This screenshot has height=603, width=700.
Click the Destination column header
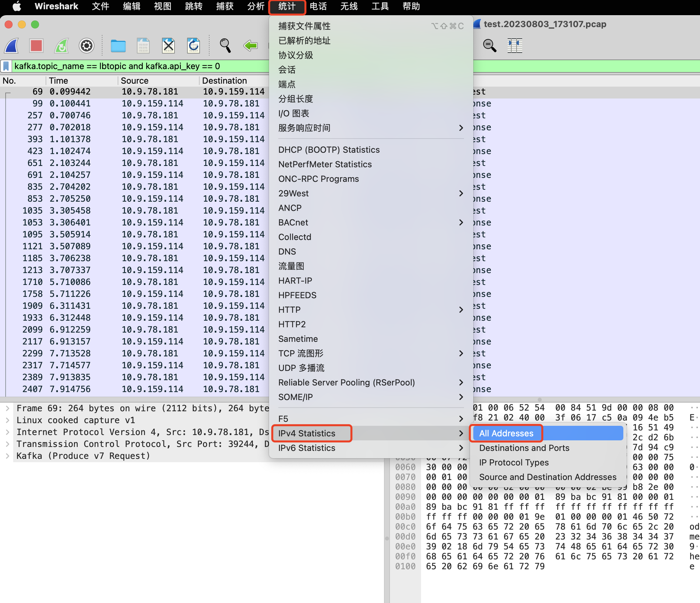click(234, 80)
